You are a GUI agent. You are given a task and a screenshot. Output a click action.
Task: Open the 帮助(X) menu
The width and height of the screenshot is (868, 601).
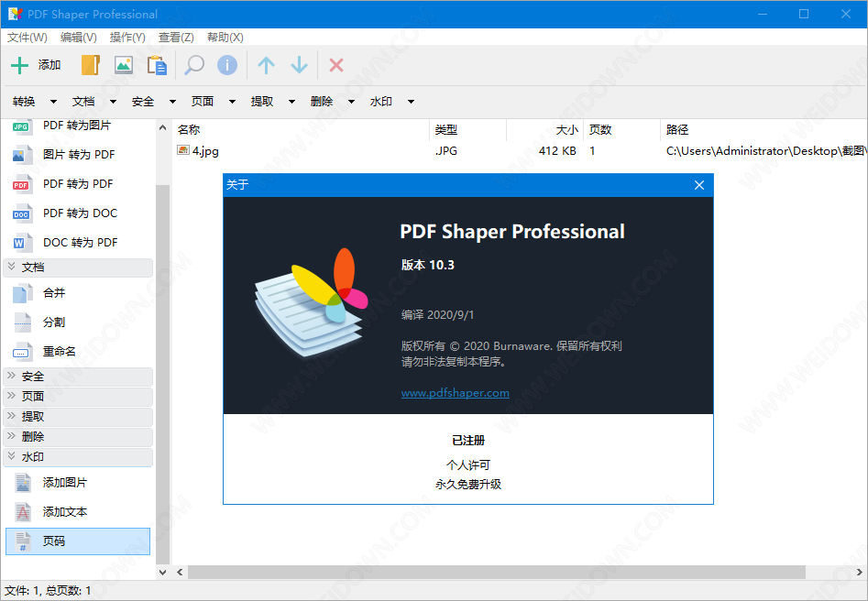225,37
